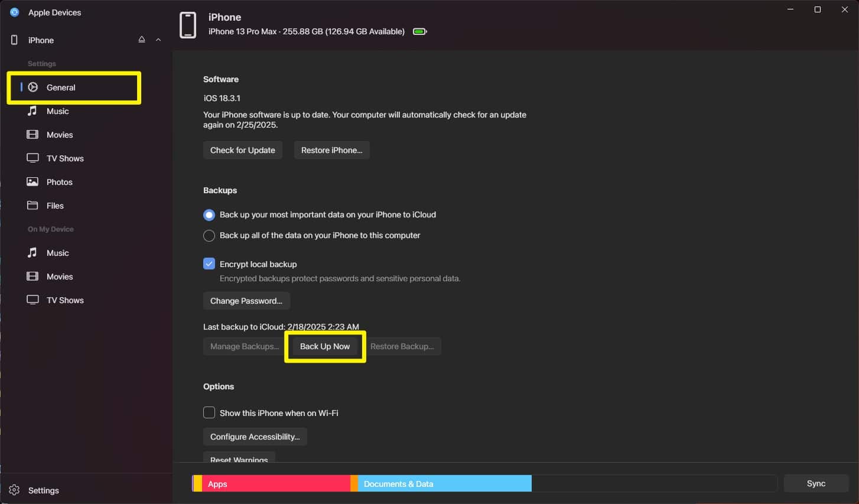Open the Movies icon under Settings

[x=32, y=135]
